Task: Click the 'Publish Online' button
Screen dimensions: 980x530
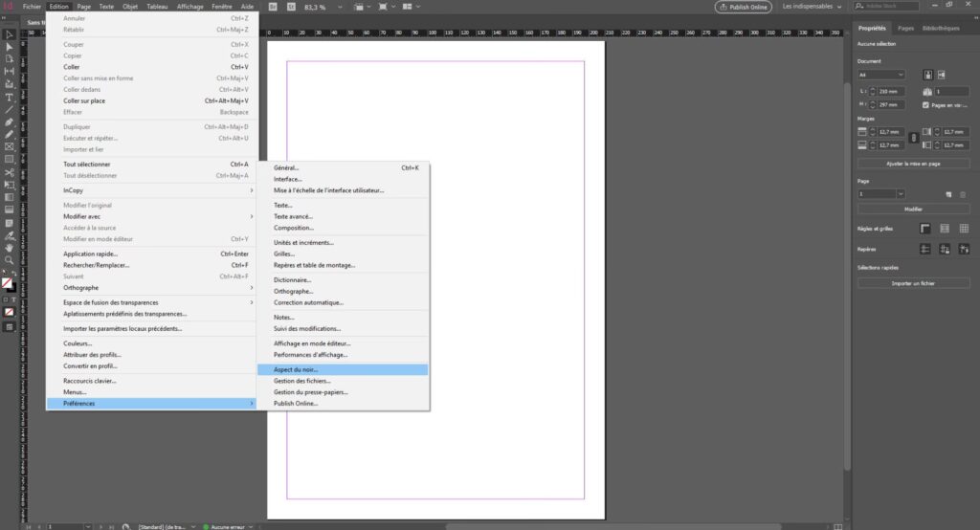Action: pyautogui.click(x=743, y=7)
